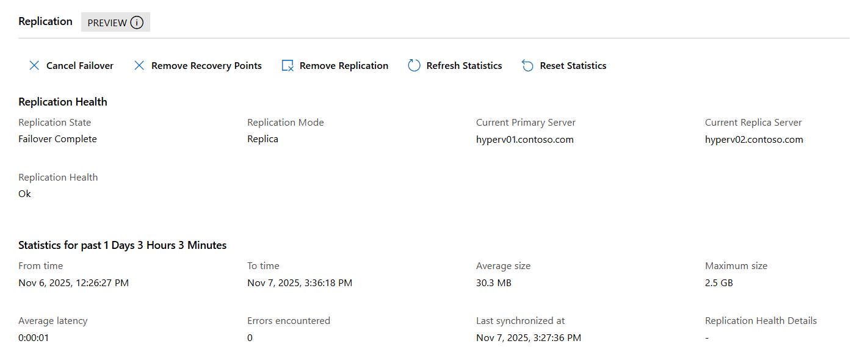
Task: Click the info icon beside PREVIEW
Action: tap(137, 23)
